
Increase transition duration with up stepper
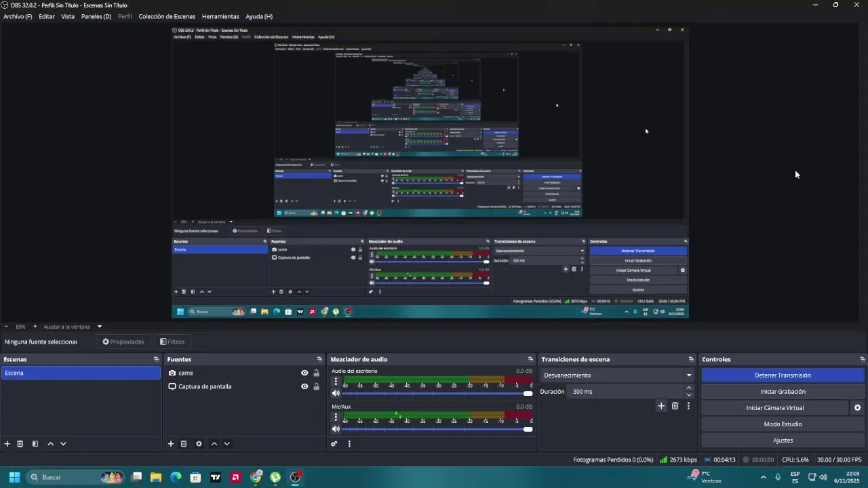(x=689, y=388)
